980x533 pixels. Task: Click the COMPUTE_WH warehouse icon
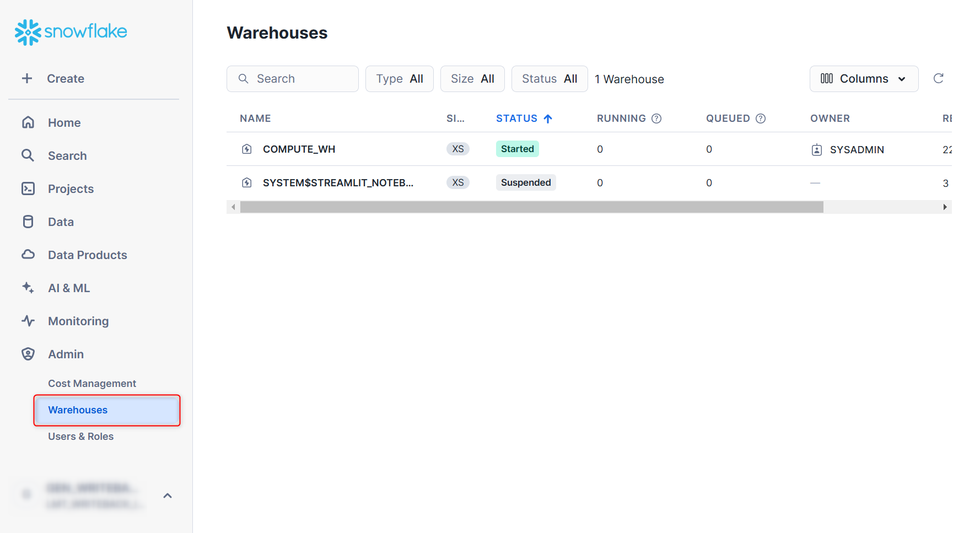pos(247,149)
